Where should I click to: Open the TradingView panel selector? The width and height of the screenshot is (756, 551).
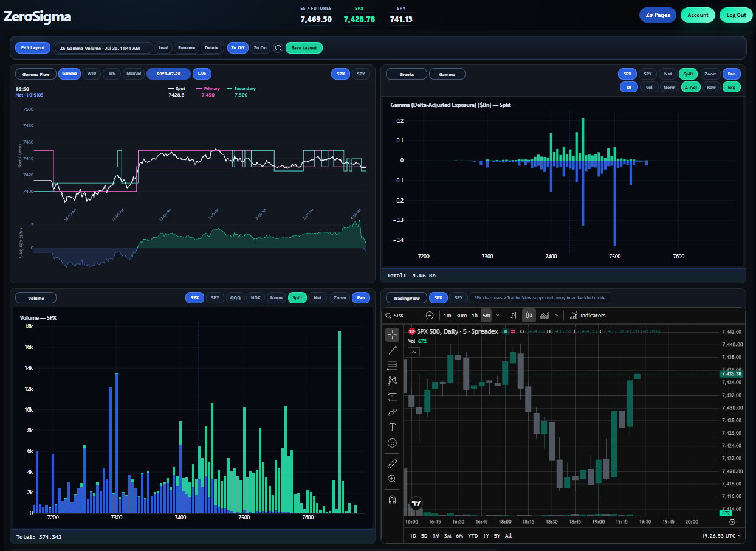click(406, 298)
